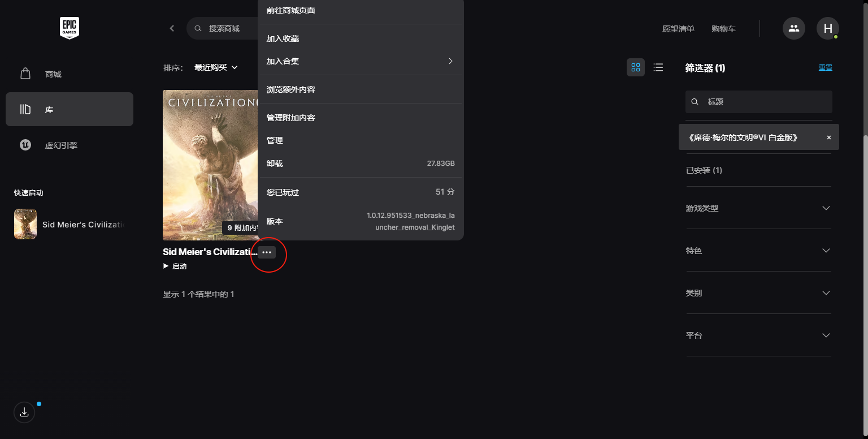This screenshot has width=868, height=439.
Task: Click 启动 to launch Civilization
Action: [175, 266]
